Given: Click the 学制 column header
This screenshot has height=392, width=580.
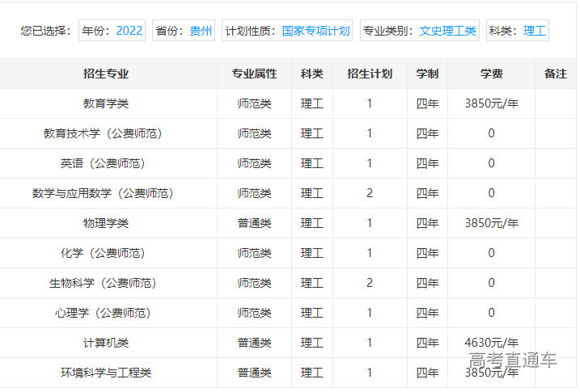Looking at the screenshot, I should pyautogui.click(x=427, y=74).
